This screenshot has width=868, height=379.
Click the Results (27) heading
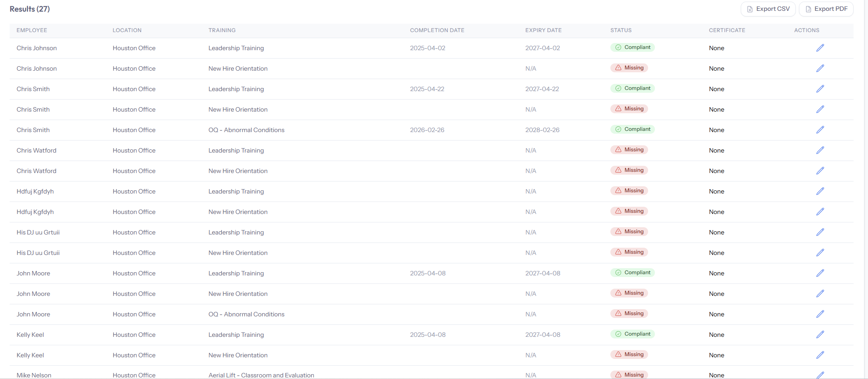click(30, 9)
